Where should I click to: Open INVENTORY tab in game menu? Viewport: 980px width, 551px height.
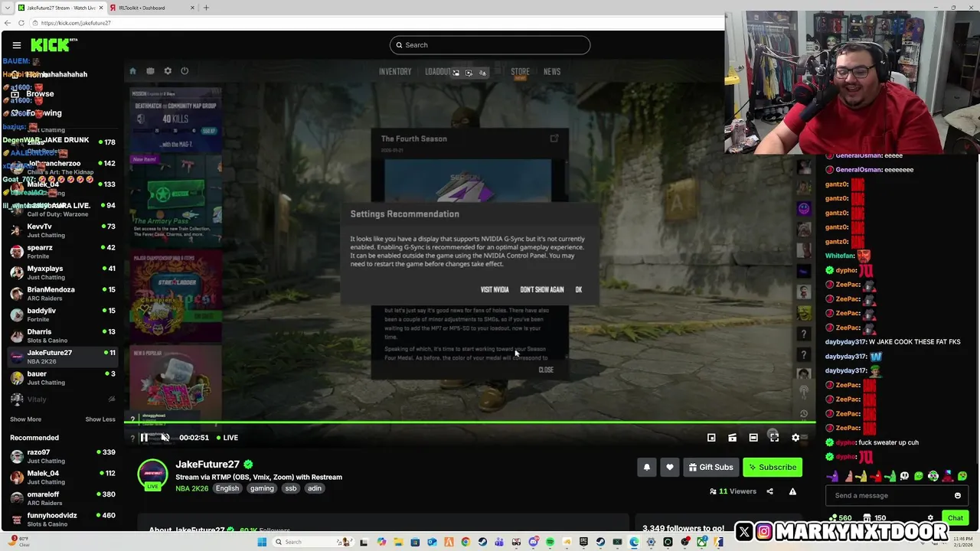[x=395, y=72]
